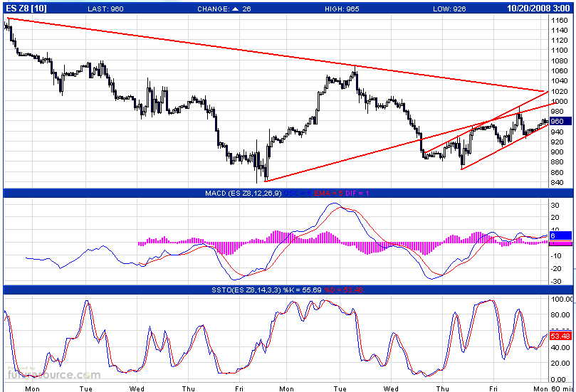Select the MACD axis label -20
The width and height of the screenshot is (576, 392).
[555, 269]
